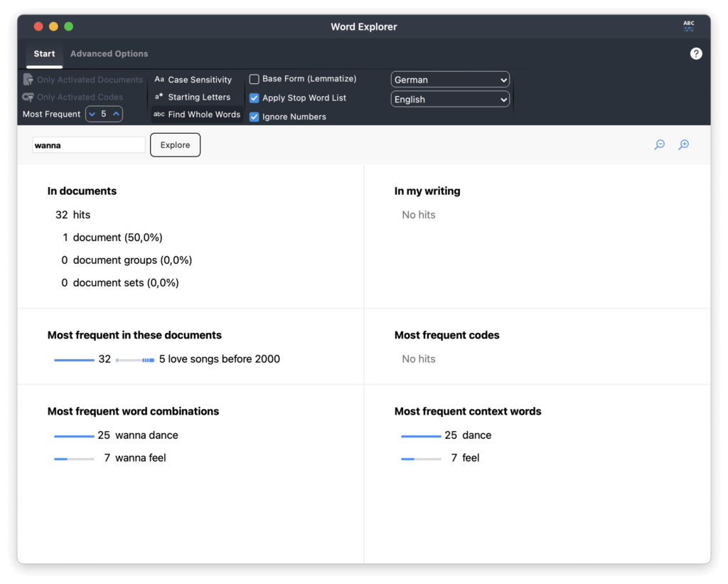This screenshot has width=728, height=584.
Task: Toggle Find Whole Words option
Action: pyautogui.click(x=197, y=115)
